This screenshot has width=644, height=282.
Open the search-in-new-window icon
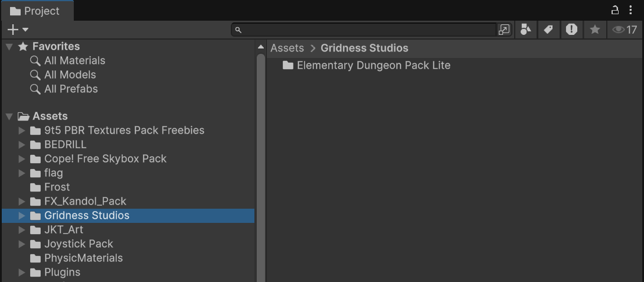[504, 30]
